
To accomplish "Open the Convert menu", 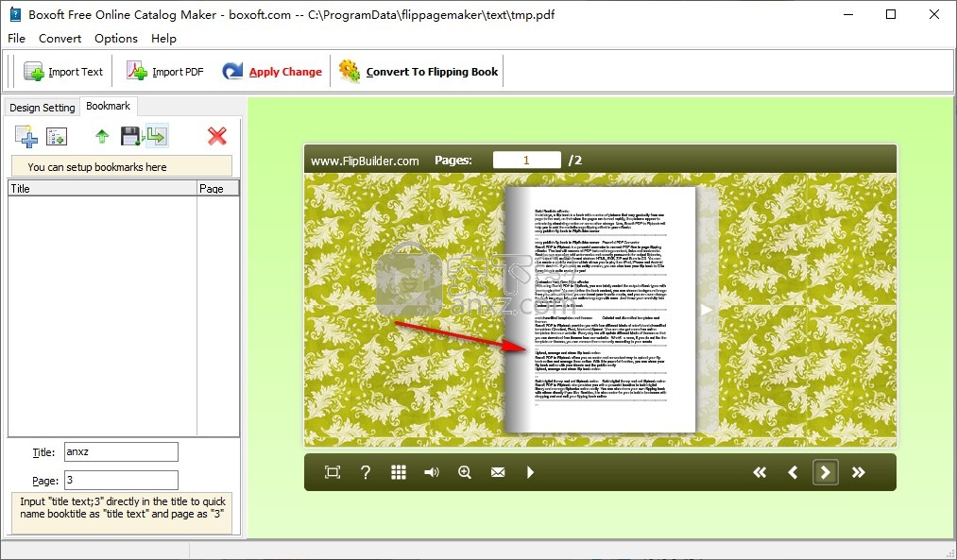I will tap(60, 39).
